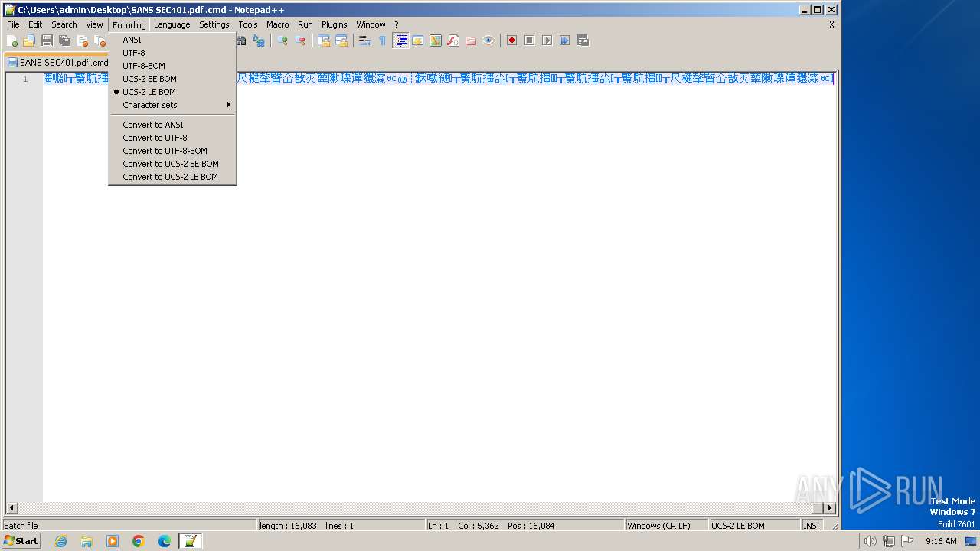Click the Save All toolbar icon
The width and height of the screenshot is (980, 551).
click(x=64, y=41)
